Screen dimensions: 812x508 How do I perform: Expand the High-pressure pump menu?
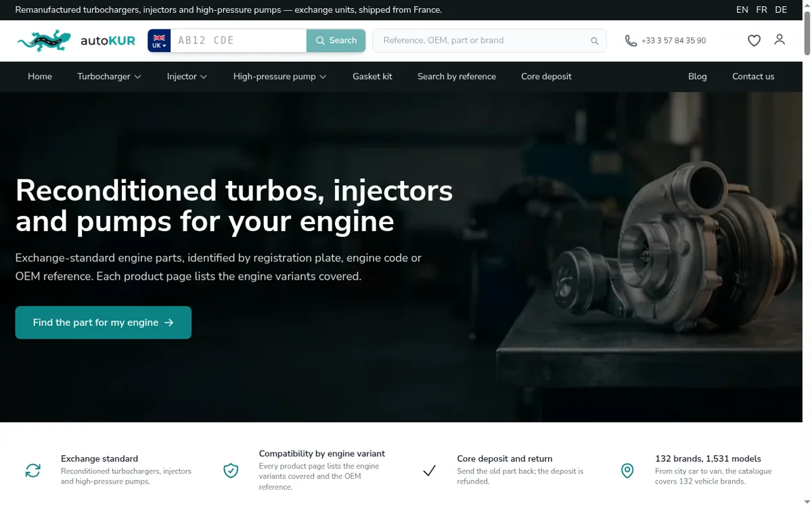[279, 77]
